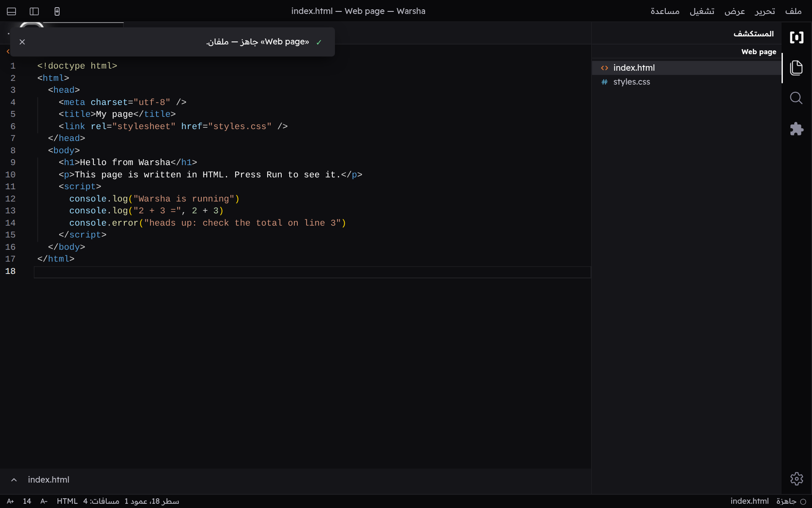Click the font size value 14
The height and width of the screenshot is (508, 812).
tap(27, 501)
